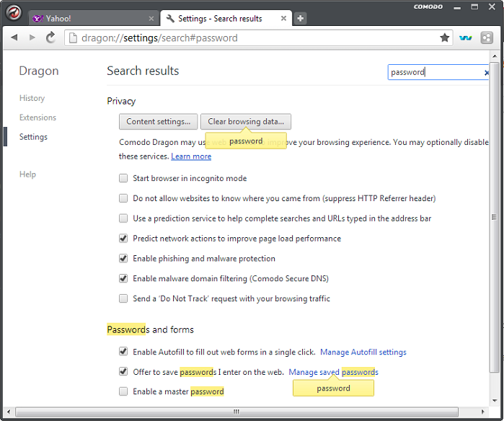Viewport: 504px width, 421px height.
Task: Open Manage Autofill settings link
Action: coord(363,352)
